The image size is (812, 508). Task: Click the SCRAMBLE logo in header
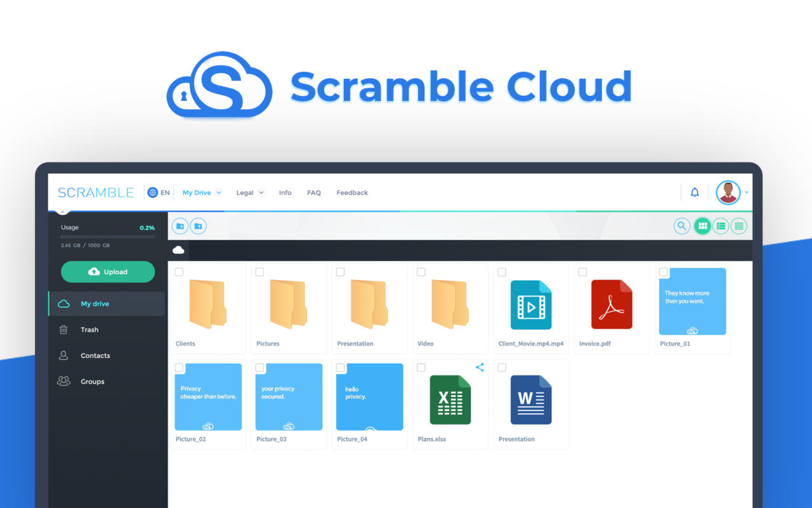click(96, 192)
